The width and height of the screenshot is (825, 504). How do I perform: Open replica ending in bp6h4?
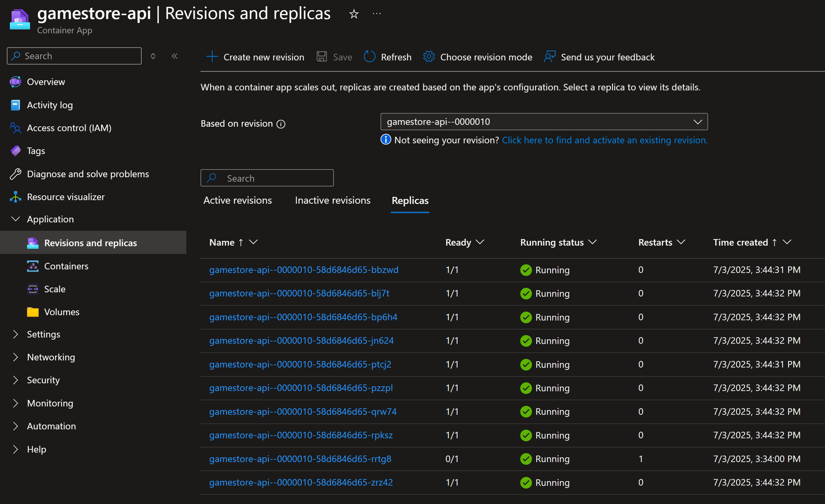coord(303,317)
